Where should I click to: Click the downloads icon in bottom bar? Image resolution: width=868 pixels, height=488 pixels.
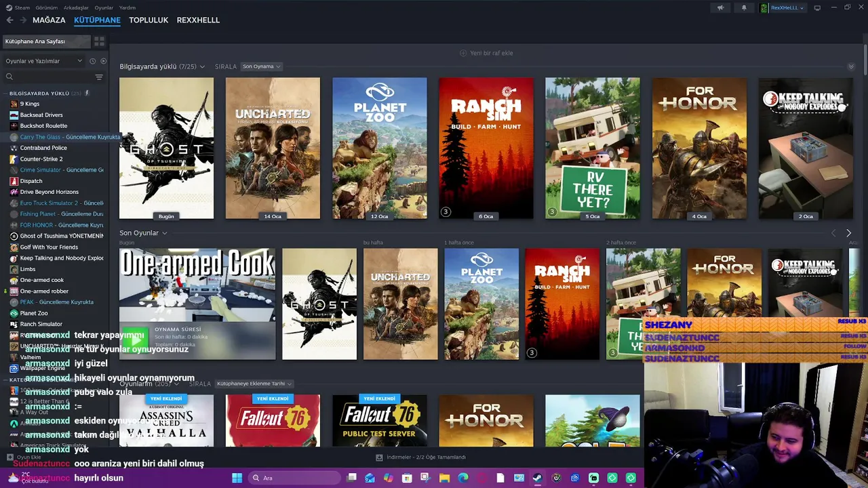click(x=379, y=457)
